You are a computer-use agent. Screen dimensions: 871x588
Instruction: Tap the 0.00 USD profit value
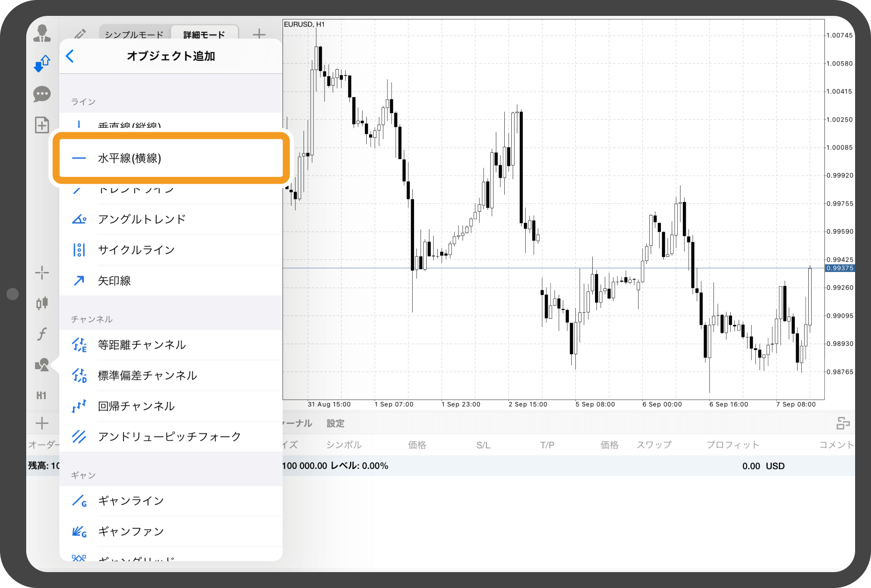click(763, 466)
